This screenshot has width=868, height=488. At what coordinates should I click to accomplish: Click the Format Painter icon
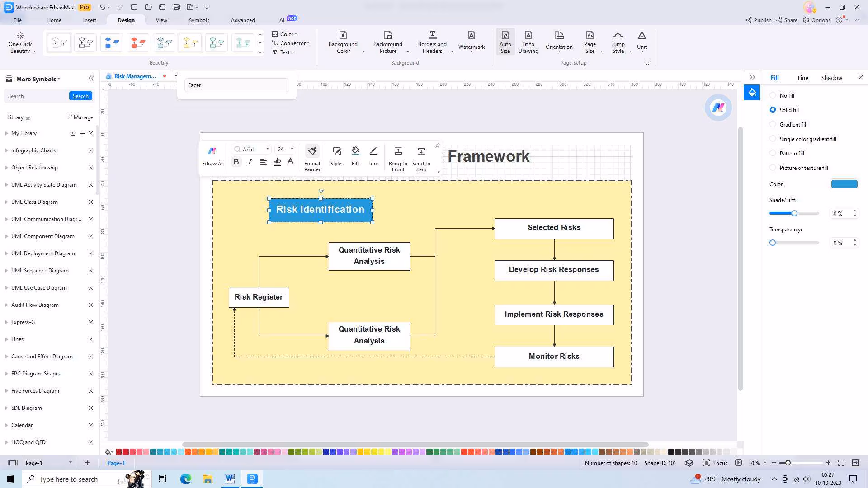tap(312, 151)
